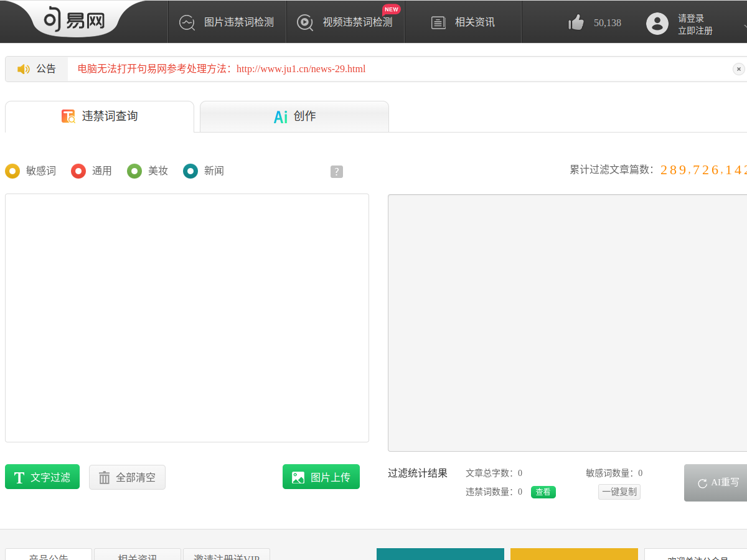Click the red NEW badge
The height and width of the screenshot is (560, 747).
click(x=391, y=9)
